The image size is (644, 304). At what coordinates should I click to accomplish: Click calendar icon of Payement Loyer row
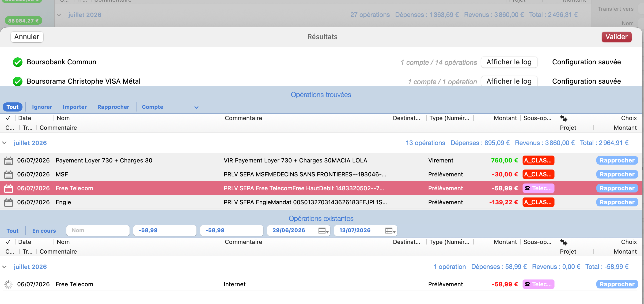point(9,161)
